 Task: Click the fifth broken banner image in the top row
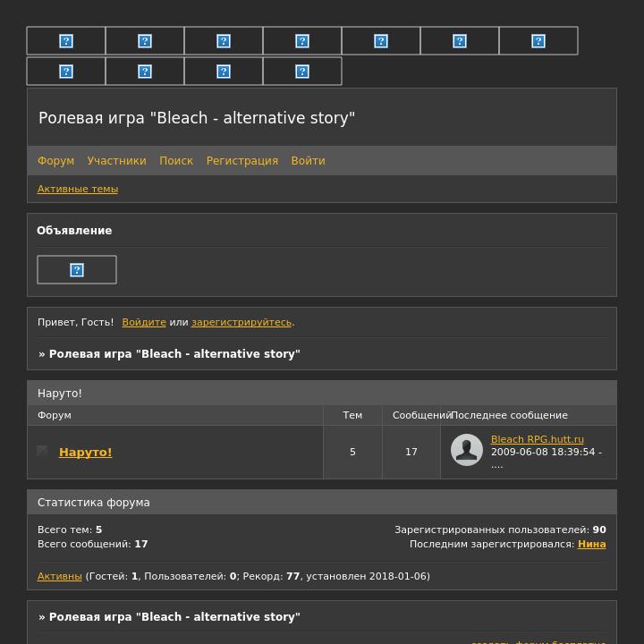pyautogui.click(x=381, y=40)
